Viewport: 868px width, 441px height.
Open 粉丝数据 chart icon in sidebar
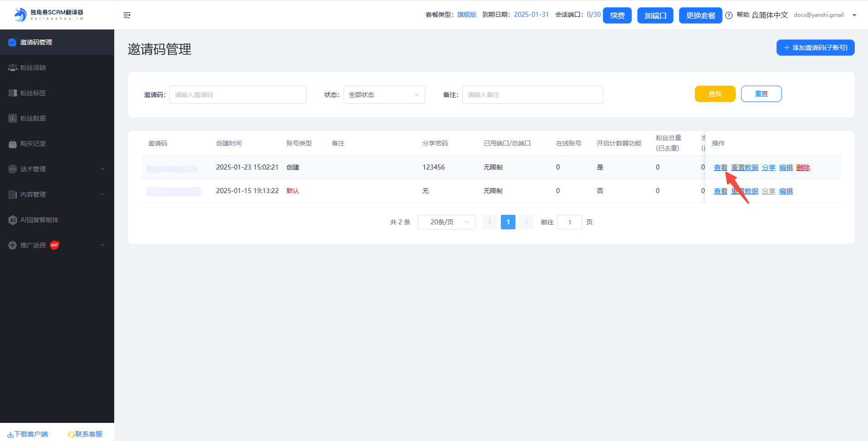point(12,118)
